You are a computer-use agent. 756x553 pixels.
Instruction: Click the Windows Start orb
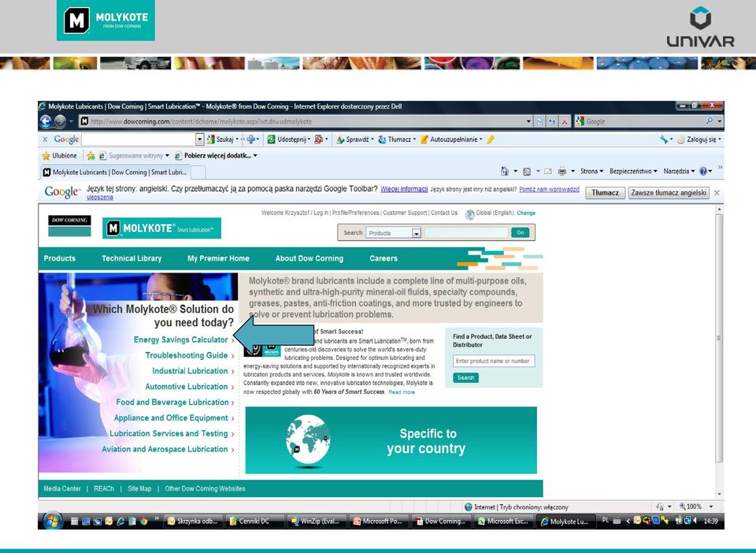coord(53,521)
